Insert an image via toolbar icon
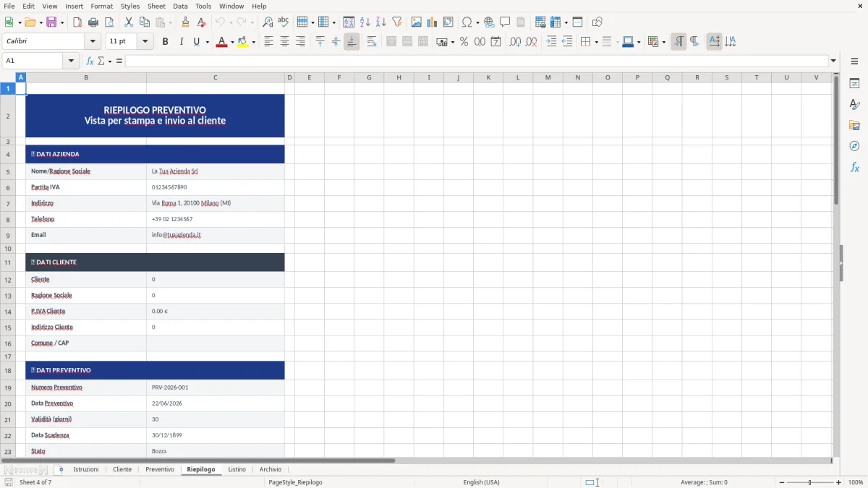868x488 pixels. (x=417, y=22)
